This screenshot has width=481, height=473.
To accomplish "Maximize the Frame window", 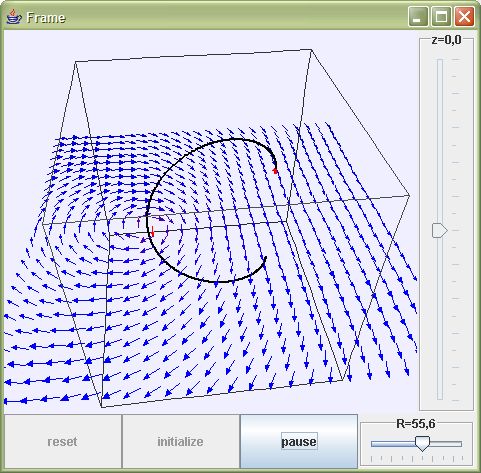I will click(x=441, y=16).
